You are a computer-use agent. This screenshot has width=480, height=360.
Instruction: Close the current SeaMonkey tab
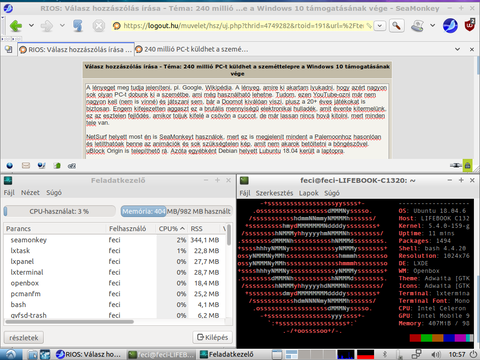[472, 49]
